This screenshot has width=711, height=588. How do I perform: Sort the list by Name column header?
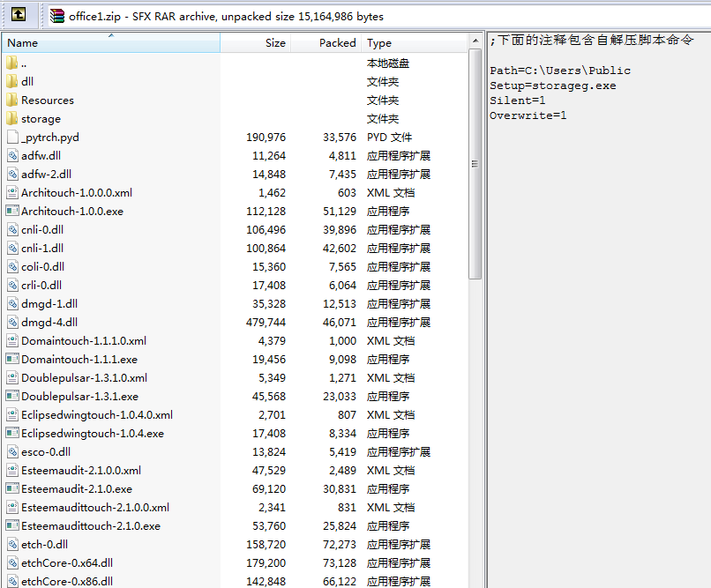click(111, 42)
